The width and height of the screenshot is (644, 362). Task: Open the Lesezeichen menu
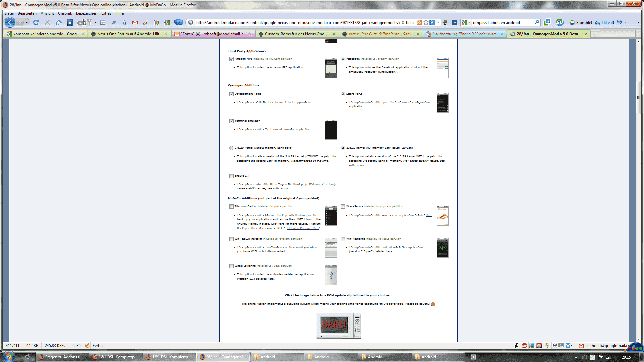87,13
